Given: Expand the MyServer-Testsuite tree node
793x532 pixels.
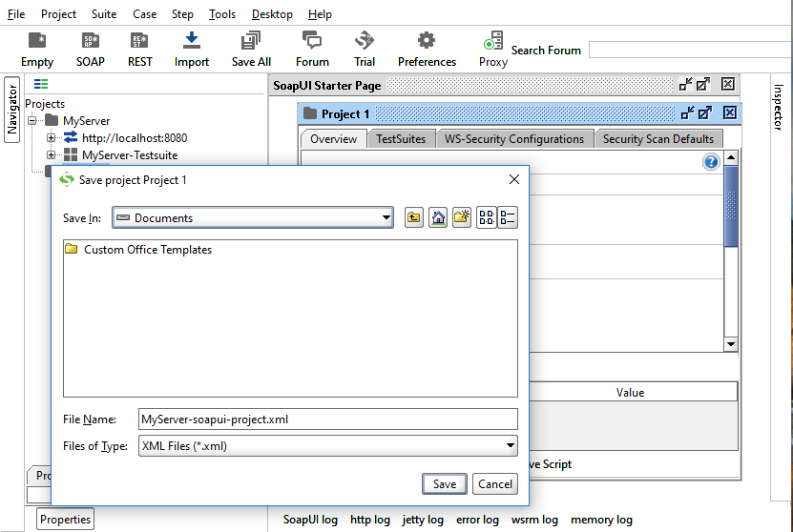Looking at the screenshot, I should (x=51, y=155).
